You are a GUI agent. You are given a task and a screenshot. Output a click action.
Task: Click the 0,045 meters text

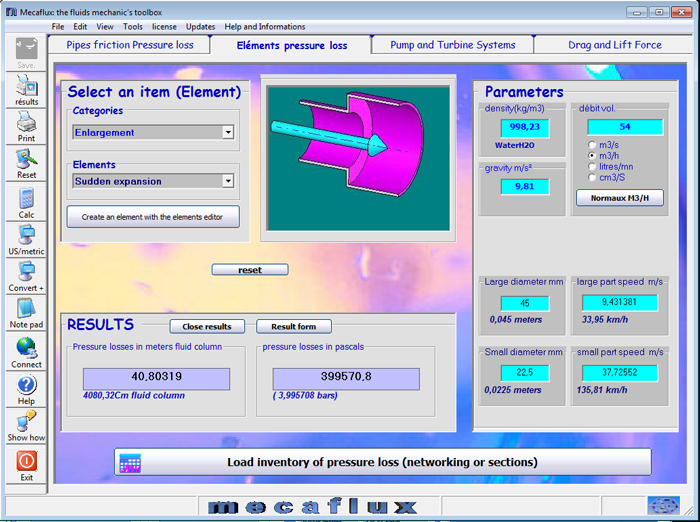[x=516, y=319]
